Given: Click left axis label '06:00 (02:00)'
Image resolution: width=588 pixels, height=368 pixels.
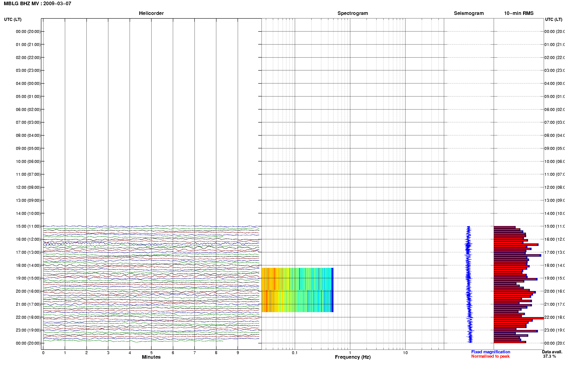Looking at the screenshot, I should pos(28,109).
